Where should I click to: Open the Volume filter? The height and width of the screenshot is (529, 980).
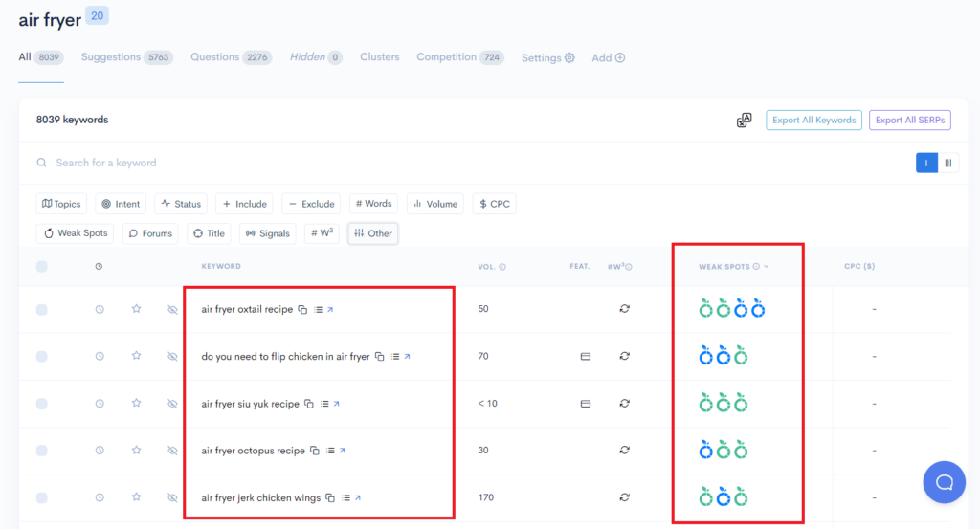(x=435, y=204)
